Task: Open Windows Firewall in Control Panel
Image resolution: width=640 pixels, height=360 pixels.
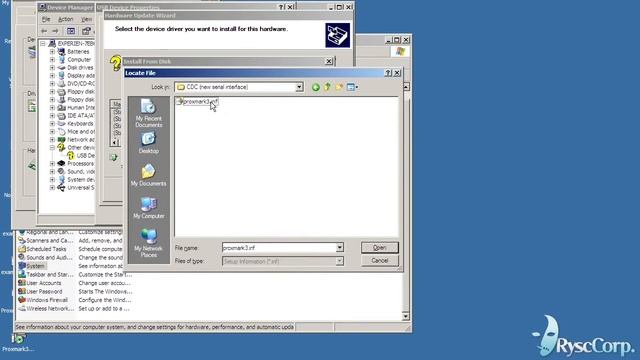Action: click(x=43, y=300)
